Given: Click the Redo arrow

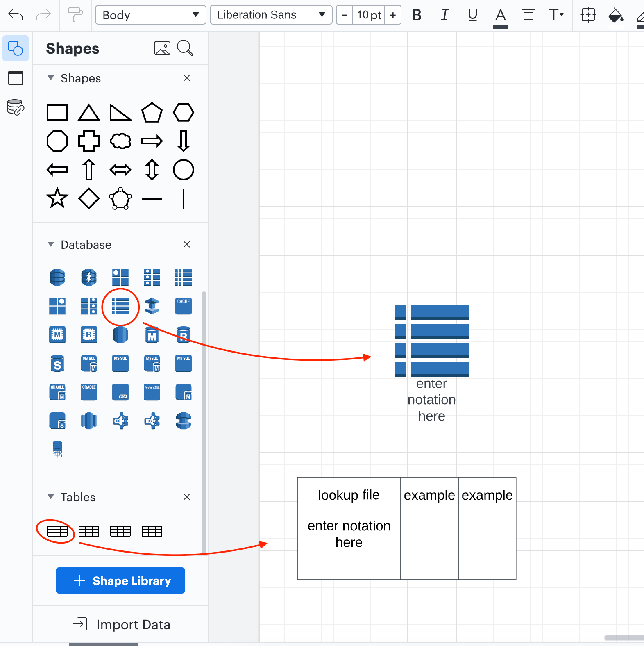Looking at the screenshot, I should coord(43,15).
